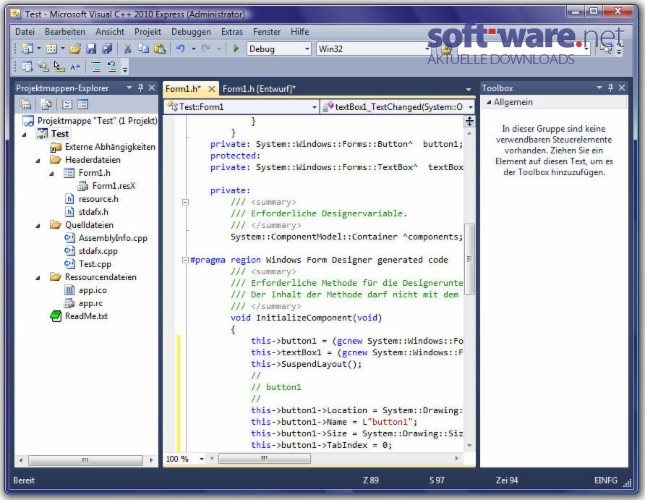Click the Save All icon
This screenshot has height=500, width=645.
tap(107, 49)
